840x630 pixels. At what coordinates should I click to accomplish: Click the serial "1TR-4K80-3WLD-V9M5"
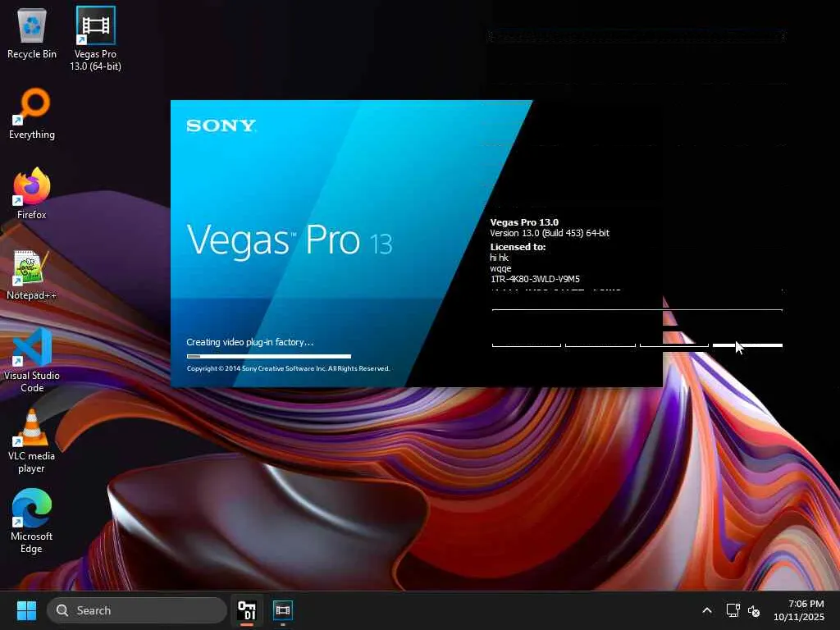click(x=535, y=279)
